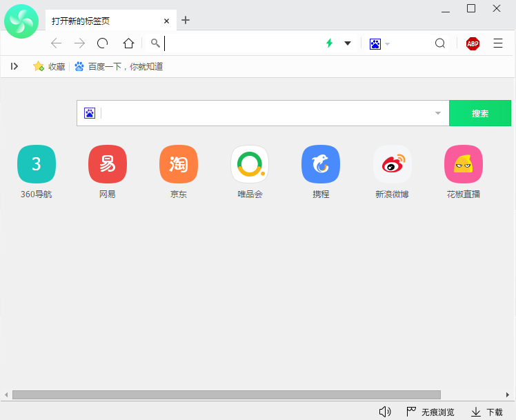Click in the address bar field

point(244,43)
